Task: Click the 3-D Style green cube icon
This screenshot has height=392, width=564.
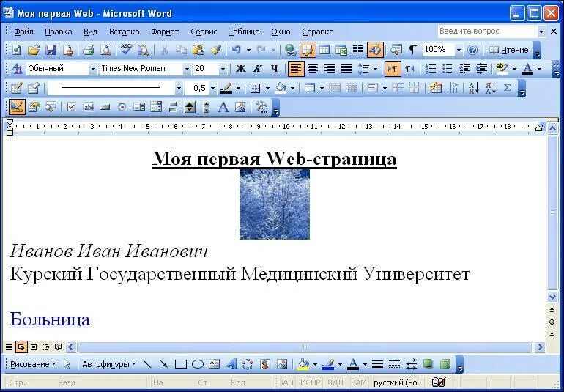Action: coord(445,364)
